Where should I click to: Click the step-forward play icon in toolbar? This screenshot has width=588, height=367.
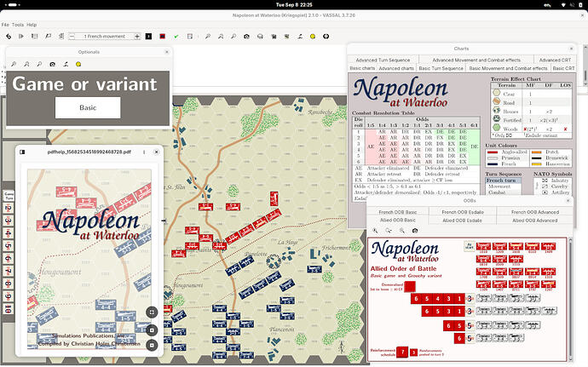click(21, 37)
